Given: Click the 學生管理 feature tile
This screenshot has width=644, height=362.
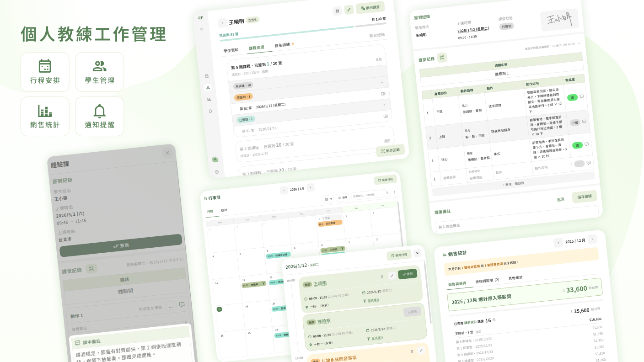Looking at the screenshot, I should pos(99,72).
